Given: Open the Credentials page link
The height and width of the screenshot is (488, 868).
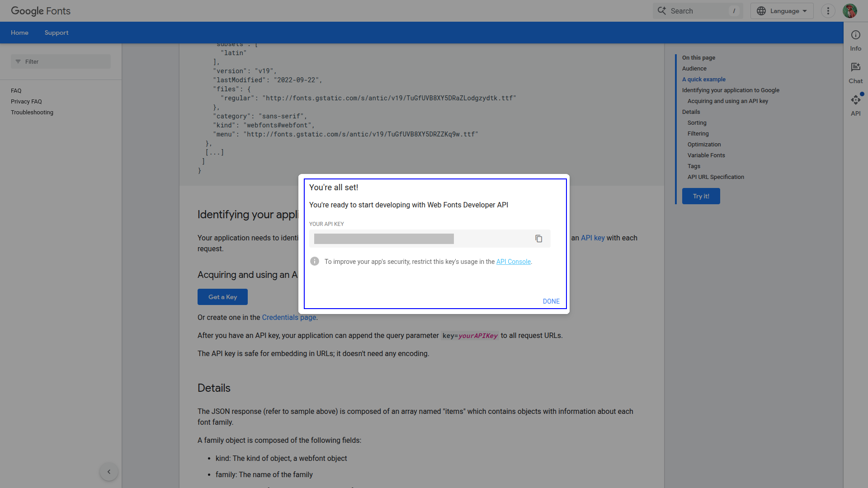Looking at the screenshot, I should click(x=289, y=317).
